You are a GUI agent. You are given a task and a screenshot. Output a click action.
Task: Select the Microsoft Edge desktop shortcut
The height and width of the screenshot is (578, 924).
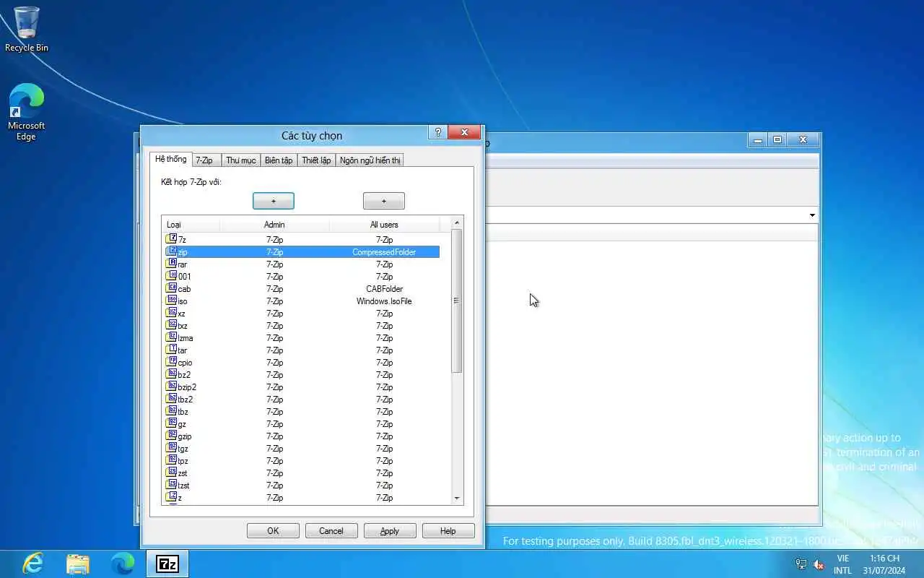(27, 112)
